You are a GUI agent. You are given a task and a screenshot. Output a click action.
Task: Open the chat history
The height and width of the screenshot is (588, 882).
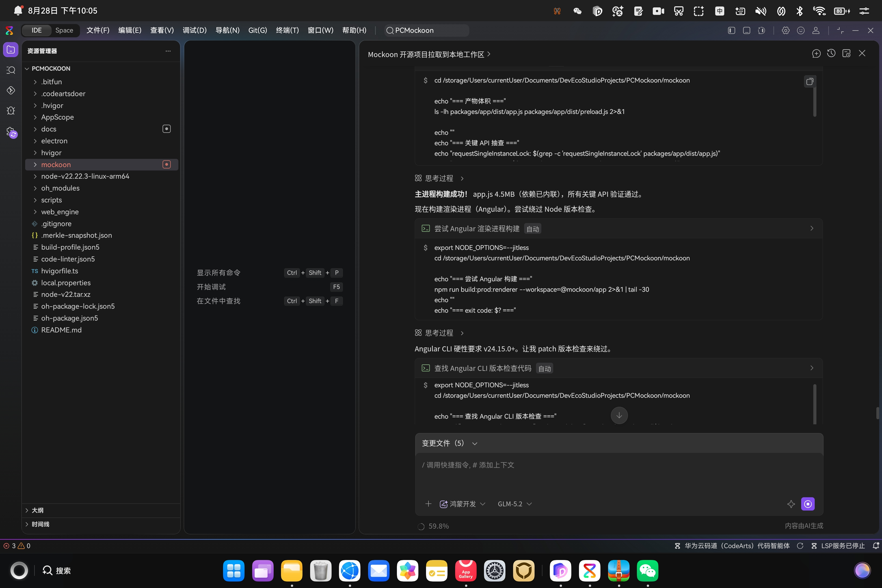click(831, 54)
